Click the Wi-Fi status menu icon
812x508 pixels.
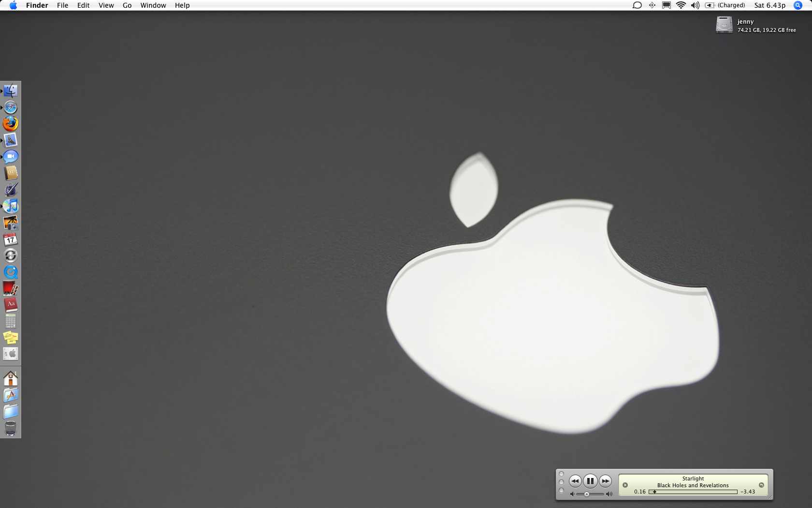pos(681,5)
